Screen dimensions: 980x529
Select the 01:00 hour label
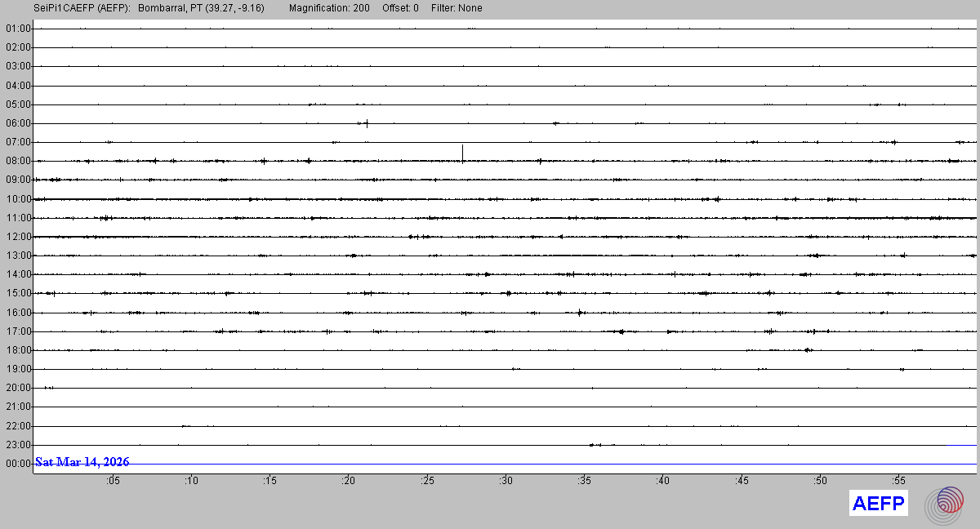(x=18, y=29)
